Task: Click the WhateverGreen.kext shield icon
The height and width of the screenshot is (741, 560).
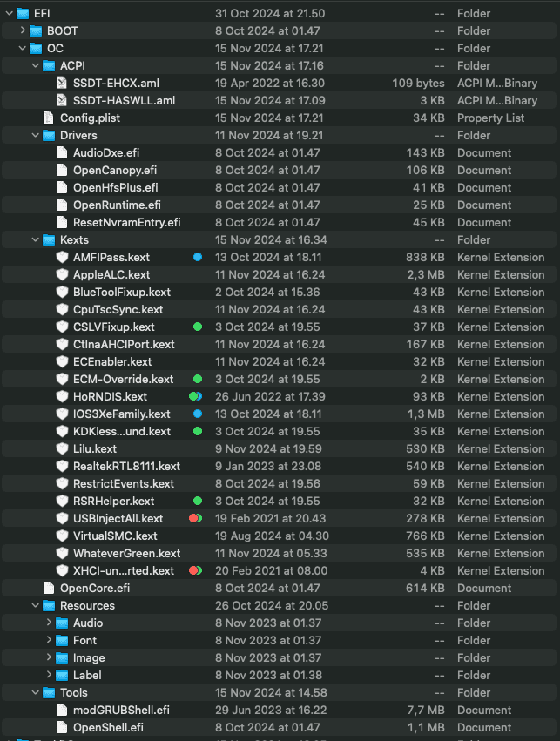Action: [x=62, y=554]
